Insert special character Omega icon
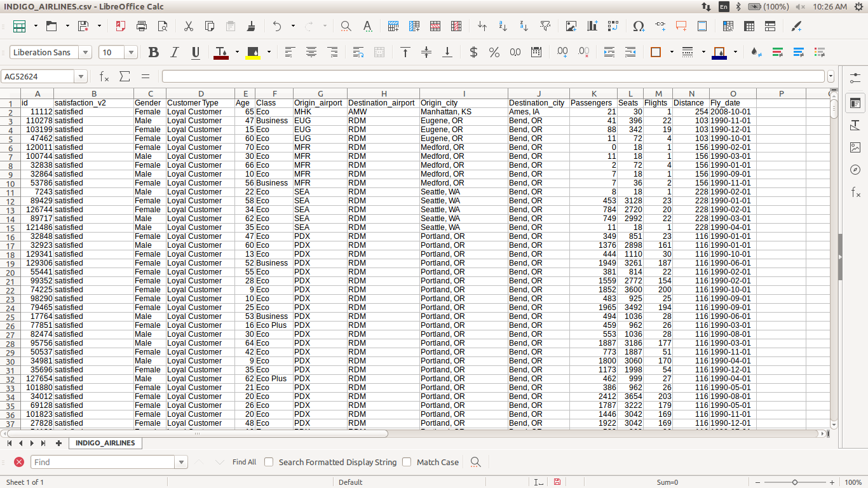Viewport: 868px width, 488px height. [639, 26]
